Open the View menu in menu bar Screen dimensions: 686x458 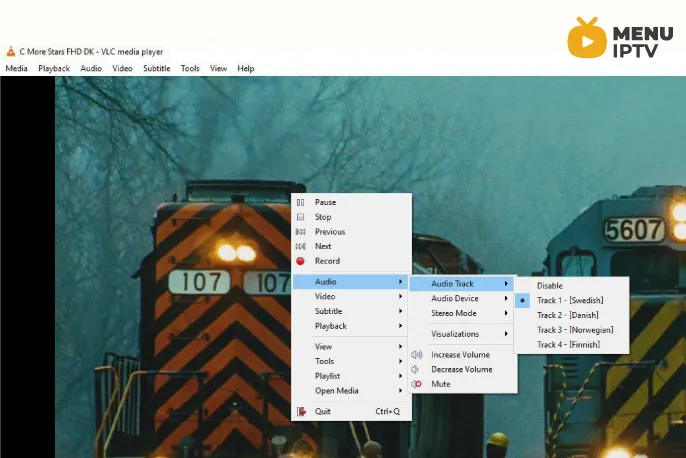point(218,68)
